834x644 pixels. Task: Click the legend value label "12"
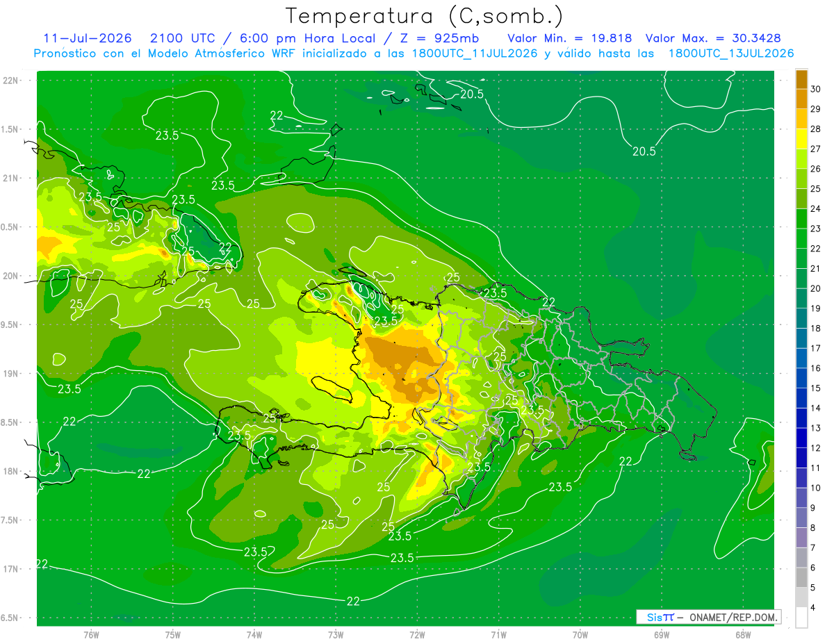(817, 448)
